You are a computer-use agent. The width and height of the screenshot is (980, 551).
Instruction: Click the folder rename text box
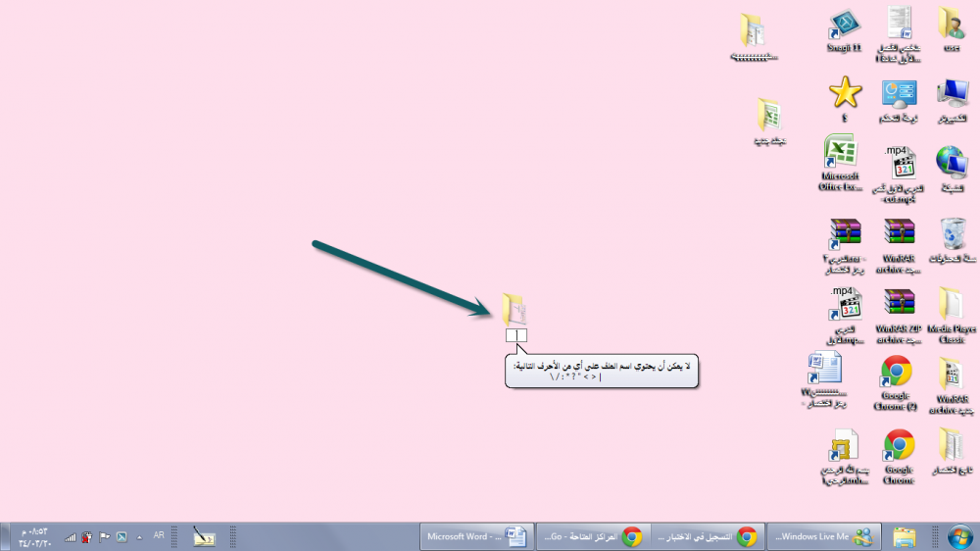click(x=516, y=336)
